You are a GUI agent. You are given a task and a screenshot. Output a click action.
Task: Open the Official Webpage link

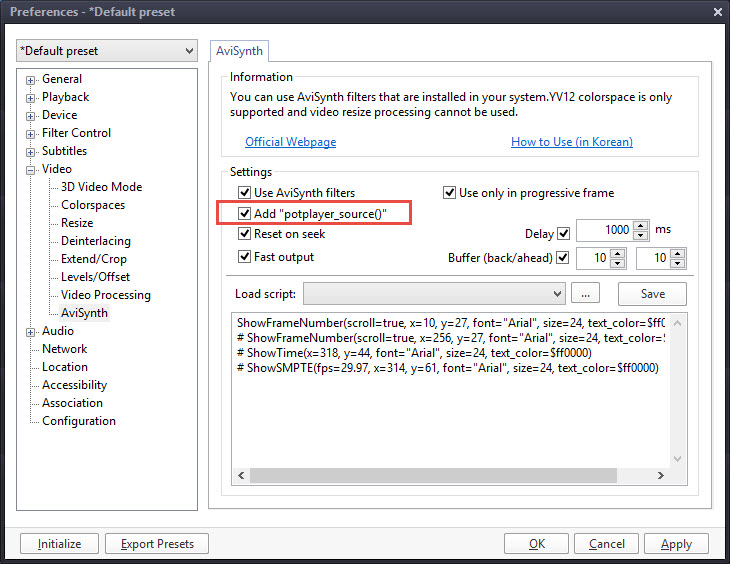pyautogui.click(x=291, y=142)
